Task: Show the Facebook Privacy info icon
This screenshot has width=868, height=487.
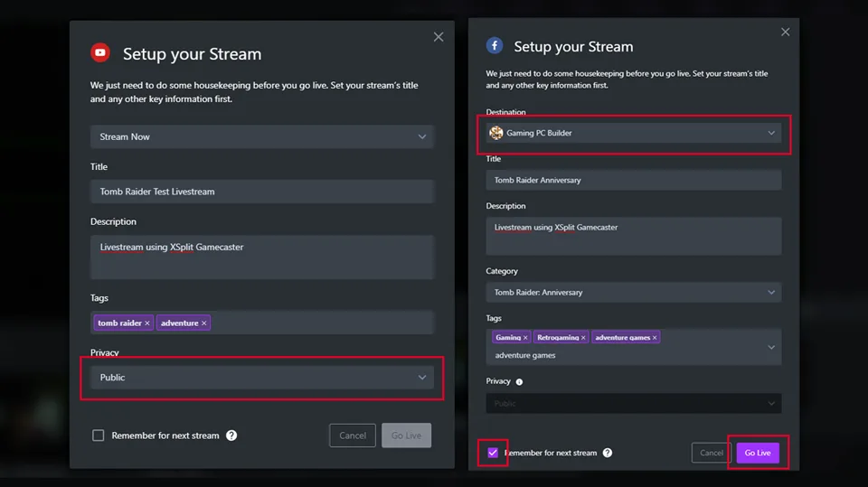Action: click(519, 382)
